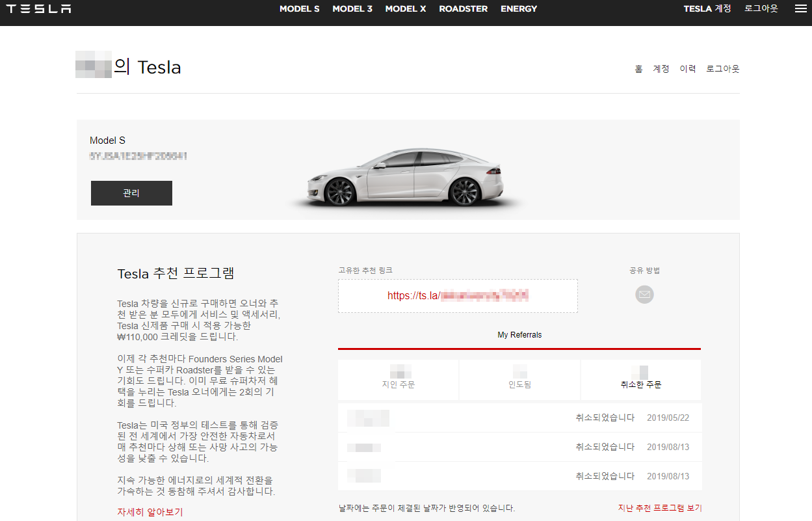This screenshot has height=521, width=812.
Task: Open ENERGY menu item
Action: pos(519,9)
